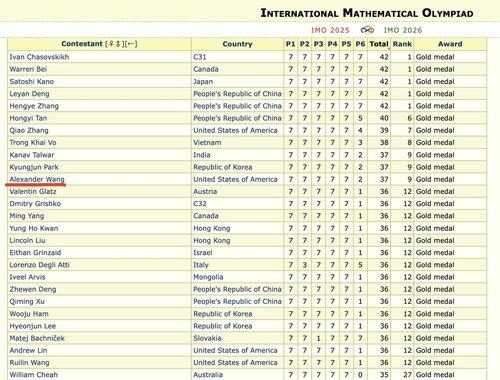Open Warren Bei's contestant page

(28, 69)
